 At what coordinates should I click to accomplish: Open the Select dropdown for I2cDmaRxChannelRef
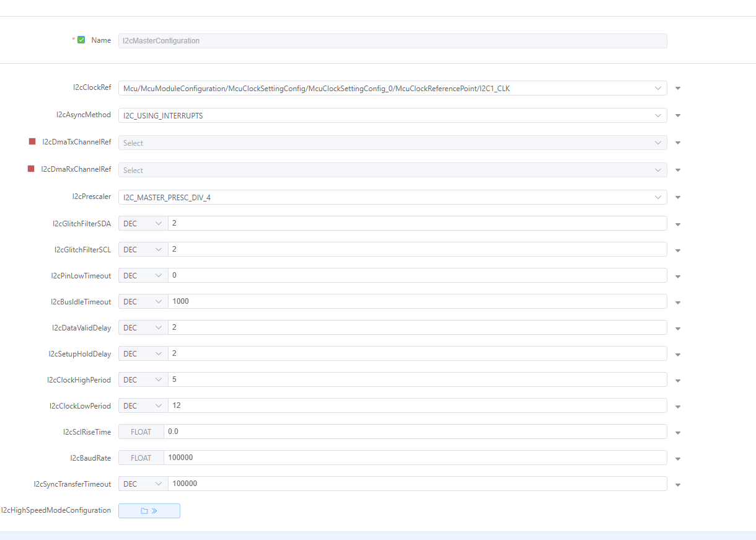coord(658,170)
